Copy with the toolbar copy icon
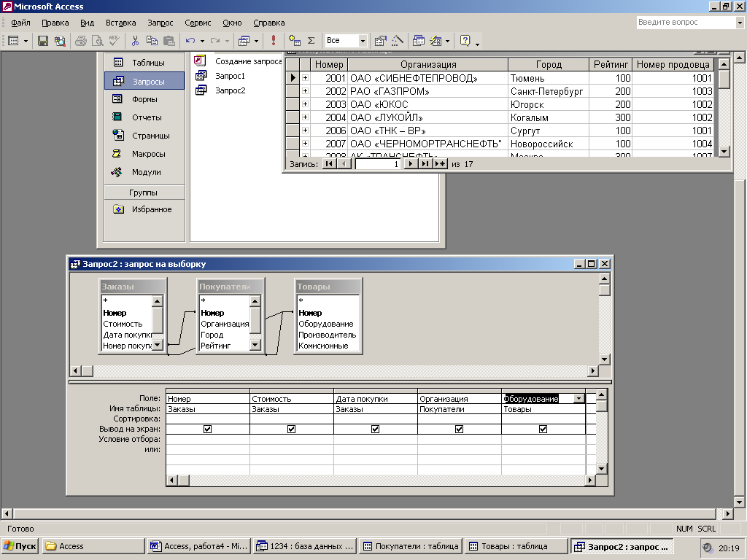 coord(152,41)
